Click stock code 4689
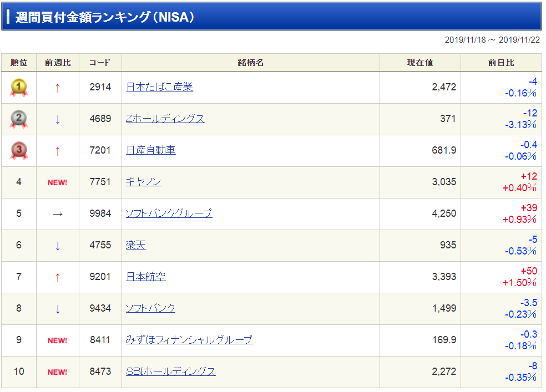Viewport: 546px width, 392px height. (100, 119)
